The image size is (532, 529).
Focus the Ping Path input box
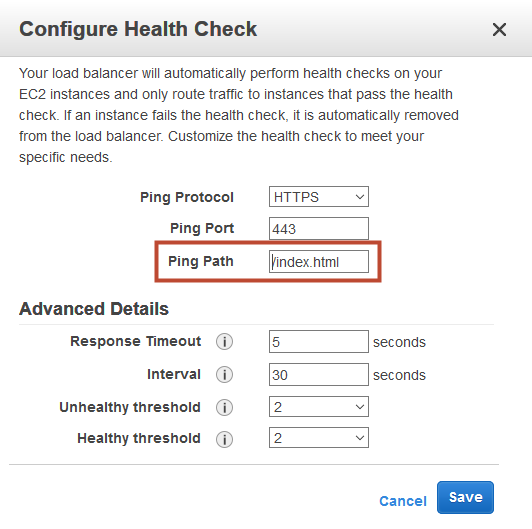click(319, 262)
